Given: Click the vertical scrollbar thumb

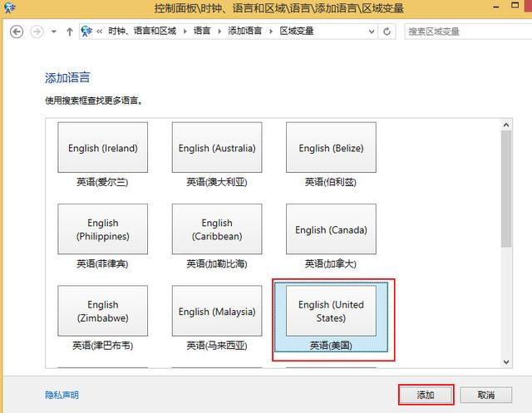Looking at the screenshot, I should tap(506, 189).
